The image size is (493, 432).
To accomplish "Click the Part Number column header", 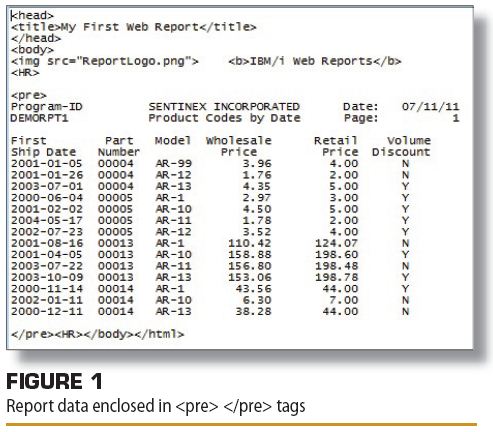I will [x=119, y=146].
